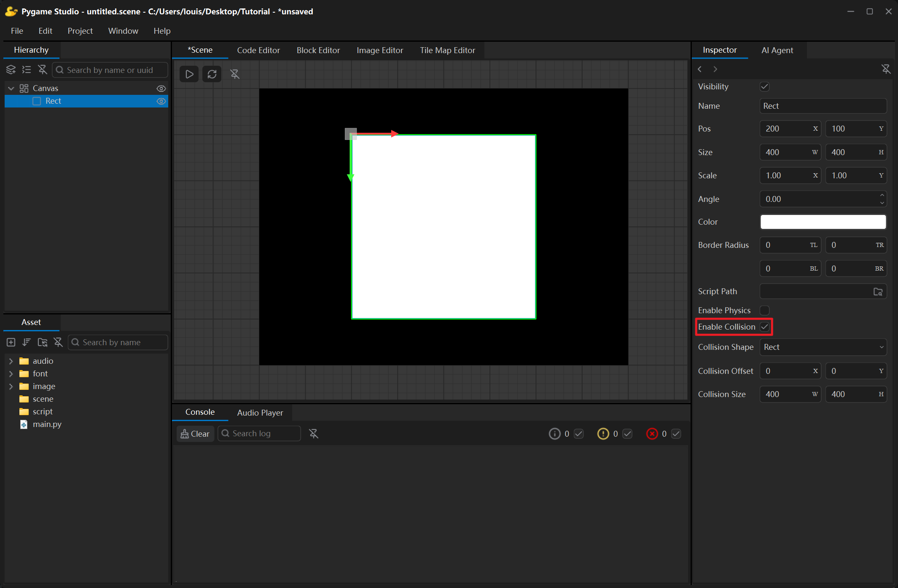Click the warning log count icon
The height and width of the screenshot is (588, 898).
click(x=603, y=434)
